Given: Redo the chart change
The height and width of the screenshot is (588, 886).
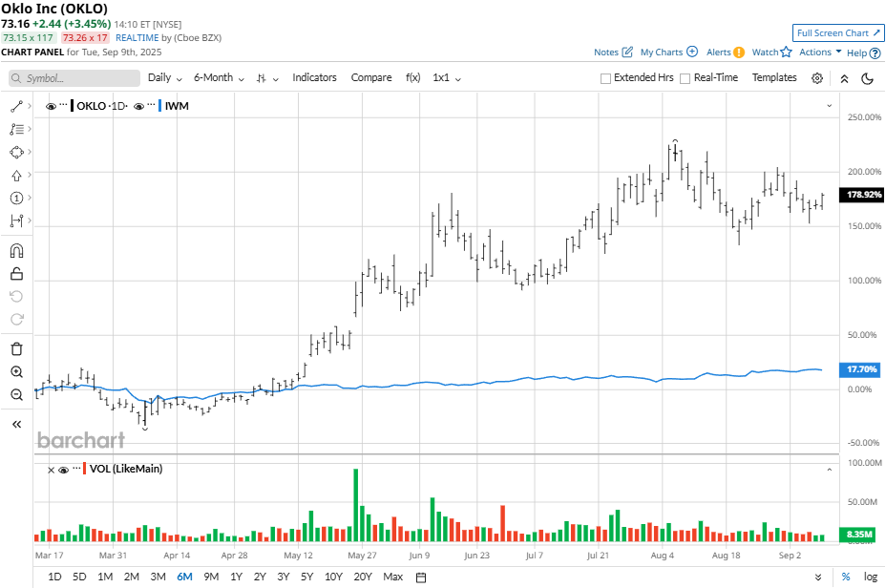Looking at the screenshot, I should point(16,319).
